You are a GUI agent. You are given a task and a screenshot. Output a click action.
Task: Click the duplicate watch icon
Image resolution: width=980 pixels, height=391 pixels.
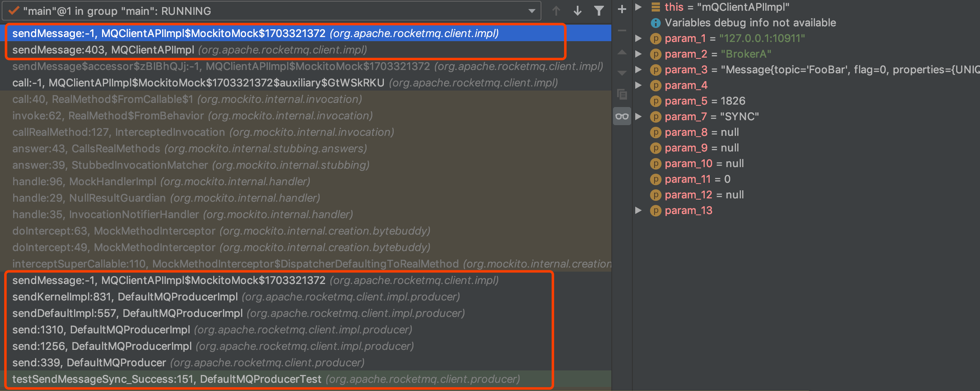pyautogui.click(x=622, y=95)
